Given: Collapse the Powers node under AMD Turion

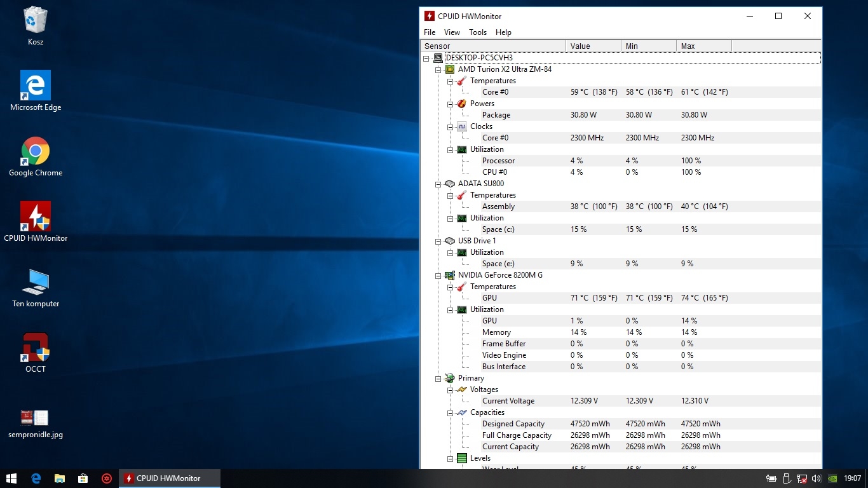Looking at the screenshot, I should [450, 104].
